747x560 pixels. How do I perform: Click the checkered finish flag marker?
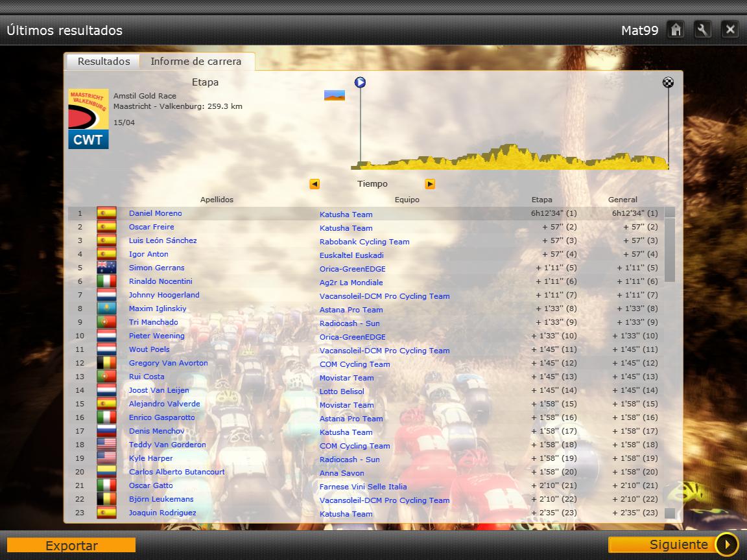point(668,82)
